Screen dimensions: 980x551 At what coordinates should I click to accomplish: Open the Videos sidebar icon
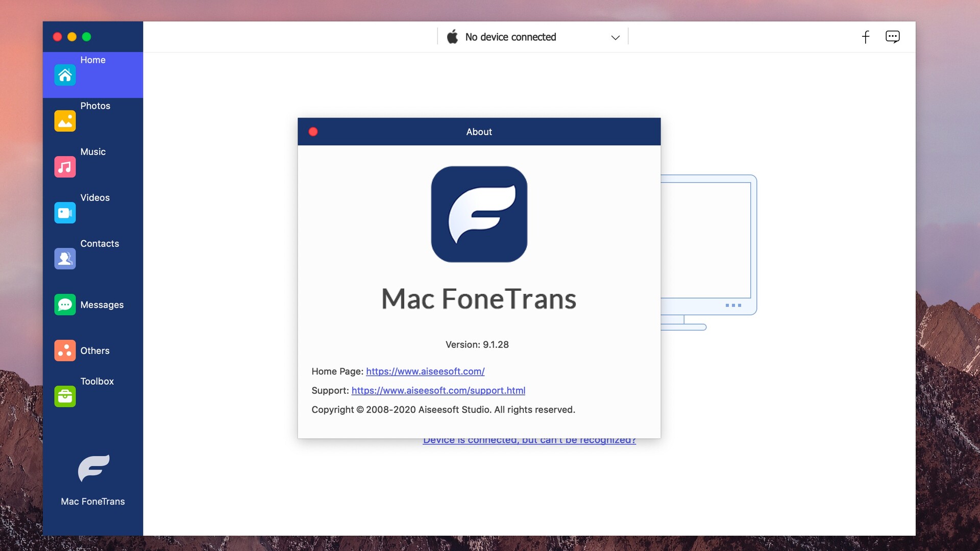(65, 213)
